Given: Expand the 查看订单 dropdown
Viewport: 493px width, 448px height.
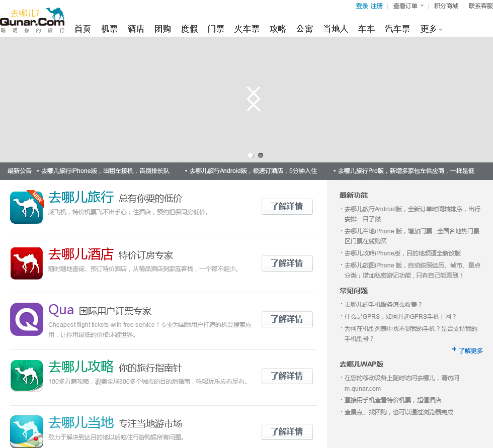Looking at the screenshot, I should click(408, 6).
